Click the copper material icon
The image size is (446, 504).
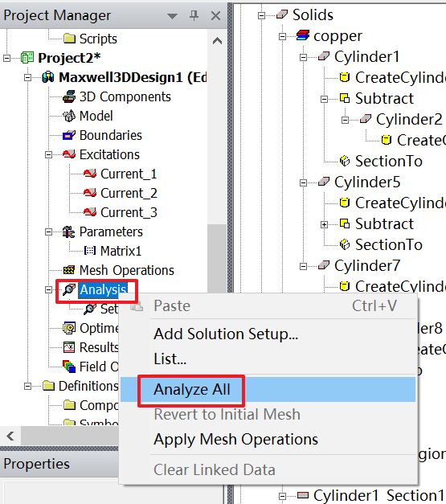(303, 35)
